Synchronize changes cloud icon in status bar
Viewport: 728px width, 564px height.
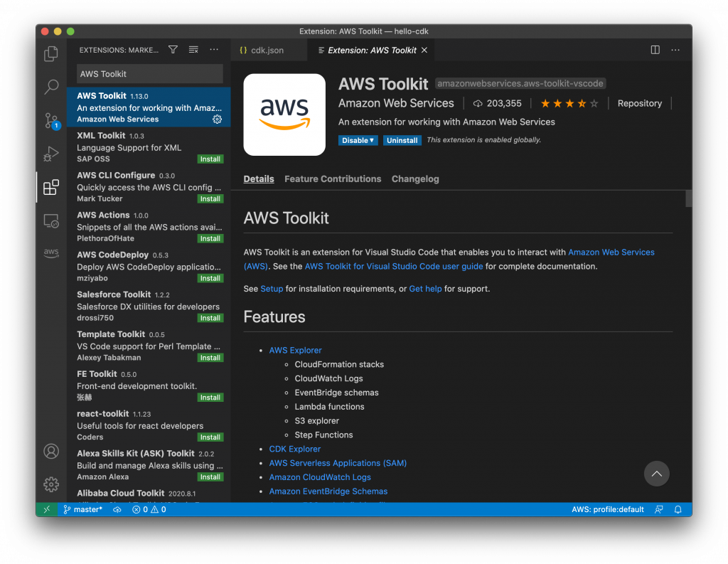pyautogui.click(x=117, y=509)
